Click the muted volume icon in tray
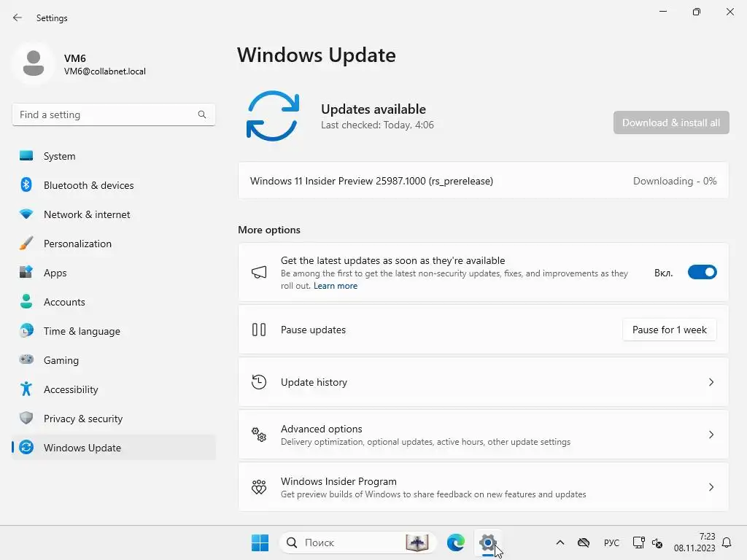Image resolution: width=747 pixels, height=560 pixels. point(657,542)
